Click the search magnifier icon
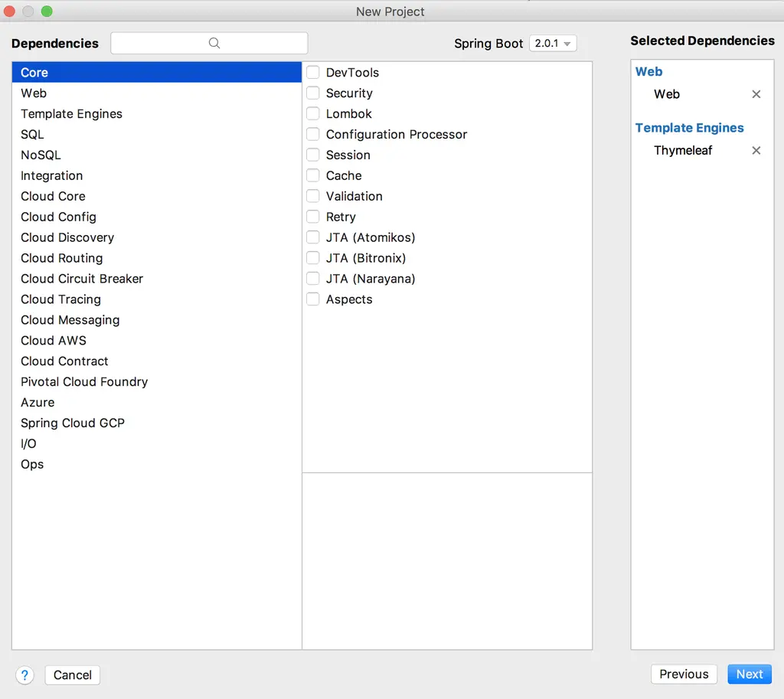The height and width of the screenshot is (699, 784). [214, 43]
